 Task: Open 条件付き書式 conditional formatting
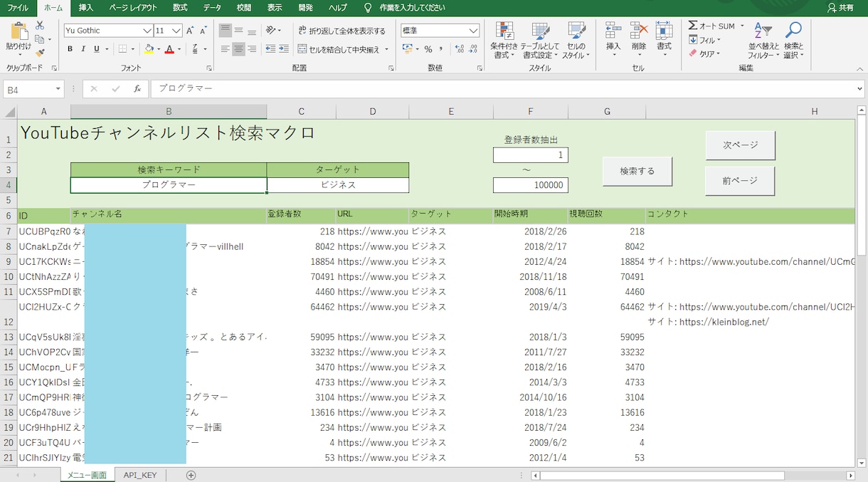(x=504, y=40)
